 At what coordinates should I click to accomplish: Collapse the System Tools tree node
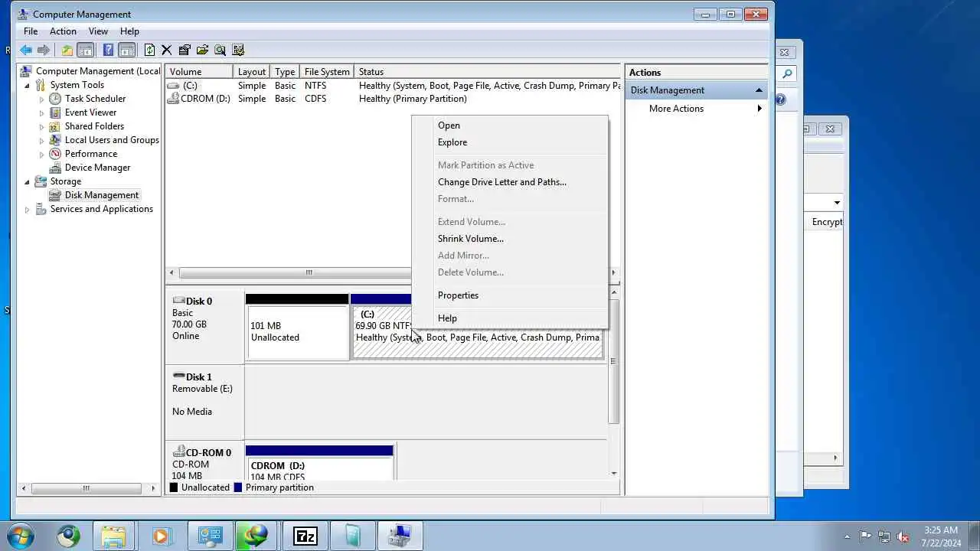click(27, 85)
